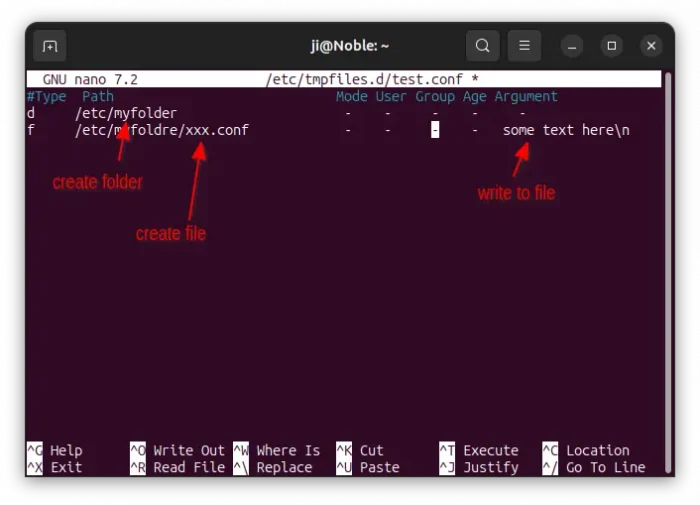The width and height of the screenshot is (700, 505).
Task: Click the 'some text here\n' argument
Action: pyautogui.click(x=566, y=130)
